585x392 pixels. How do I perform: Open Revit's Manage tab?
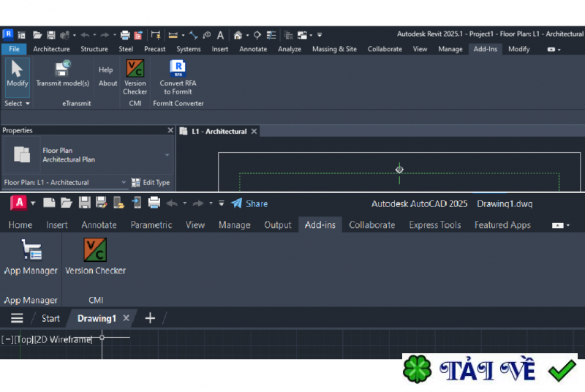click(x=450, y=49)
